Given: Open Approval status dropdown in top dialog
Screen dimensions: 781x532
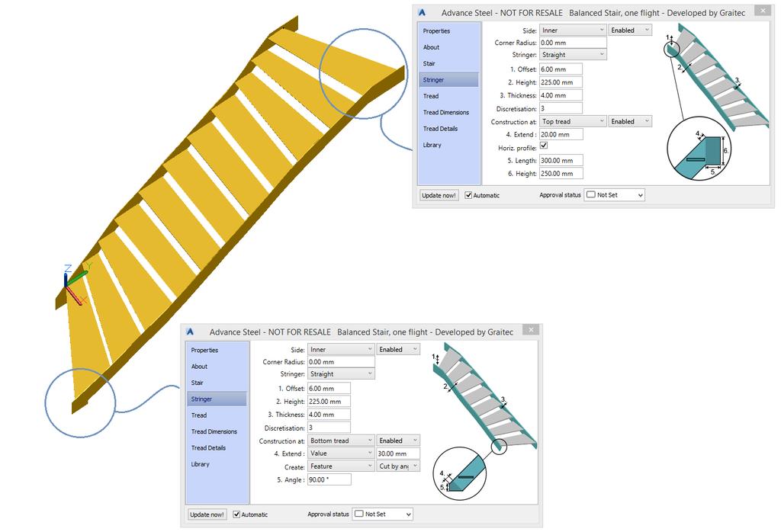Looking at the screenshot, I should coord(615,195).
